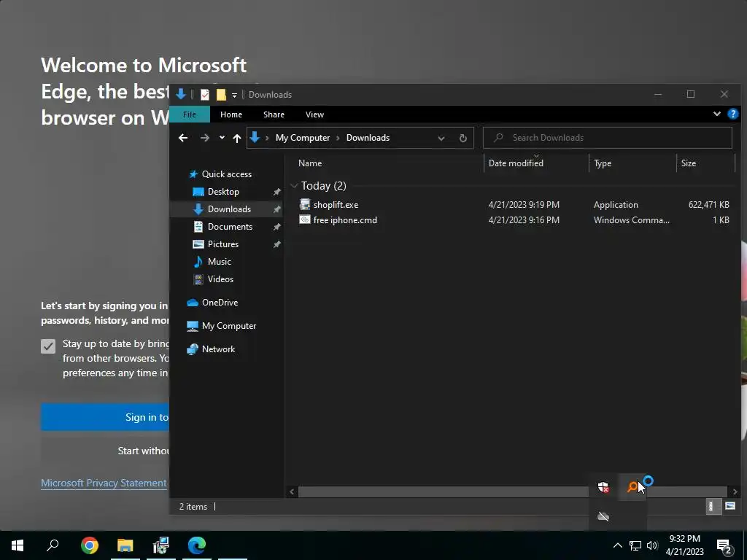This screenshot has height=560, width=747.
Task: Open the Customize Quick Access Toolbar dropdown
Action: point(234,96)
